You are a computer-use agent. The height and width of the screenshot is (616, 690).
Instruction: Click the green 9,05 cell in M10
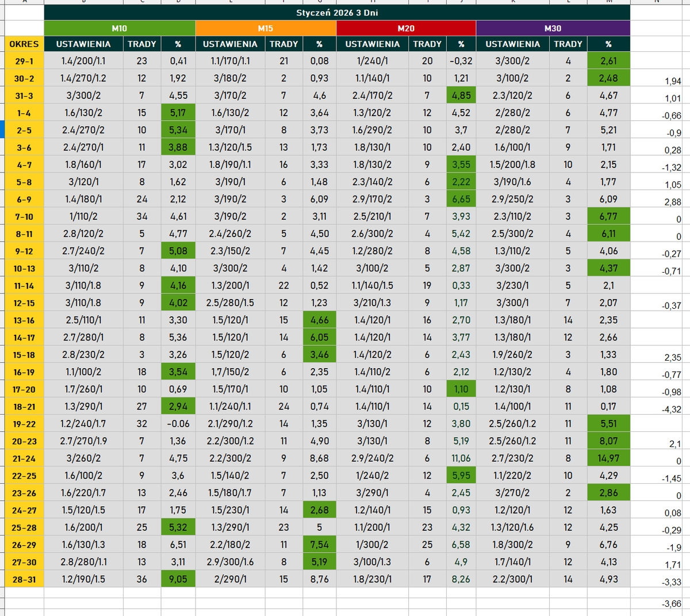178,579
